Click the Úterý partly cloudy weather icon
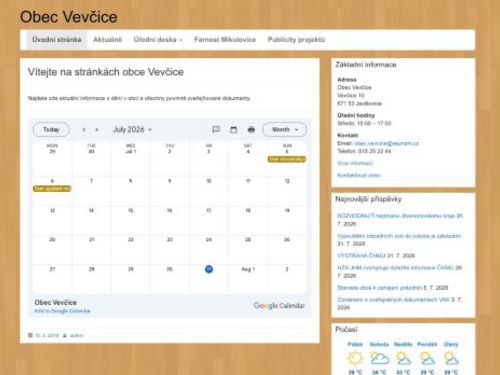 click(x=451, y=359)
